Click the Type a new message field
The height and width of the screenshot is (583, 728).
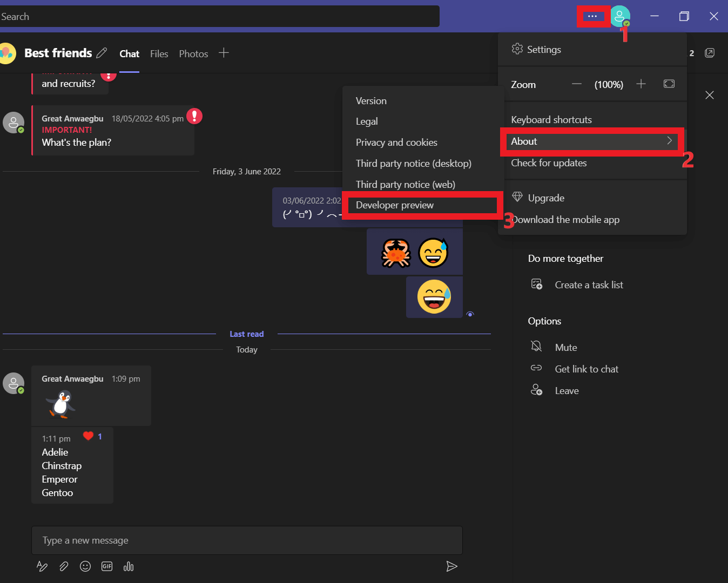247,540
